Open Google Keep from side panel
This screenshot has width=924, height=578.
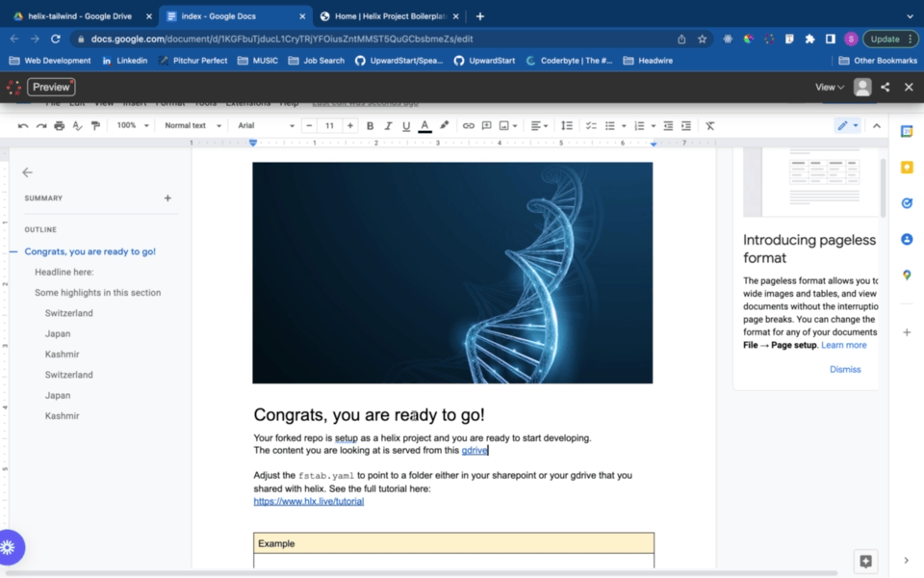907,167
